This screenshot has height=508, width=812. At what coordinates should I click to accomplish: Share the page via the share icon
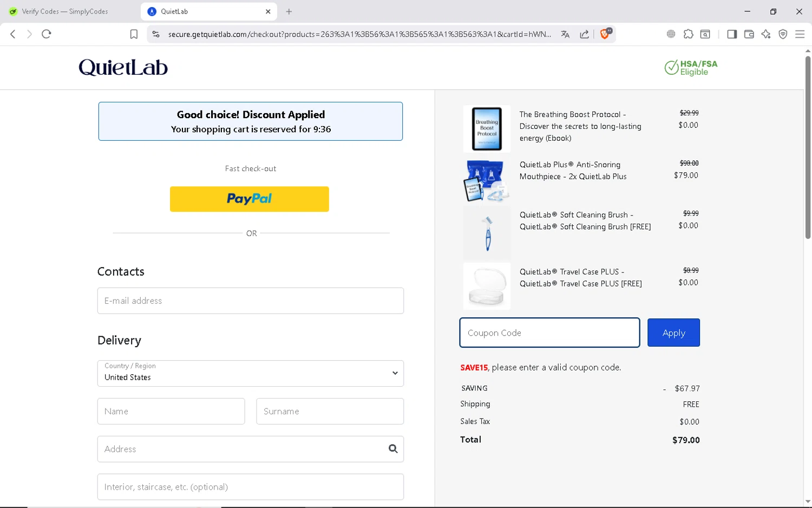click(x=584, y=34)
